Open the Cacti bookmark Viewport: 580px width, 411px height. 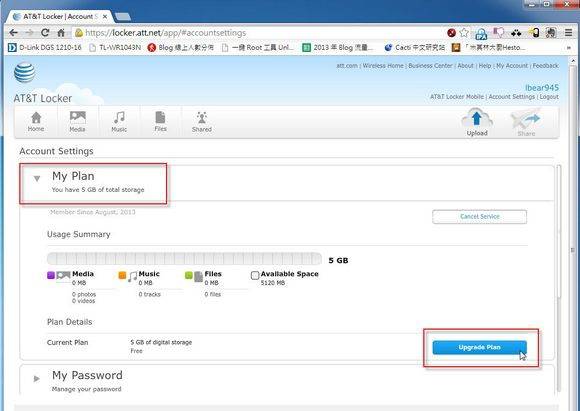tap(414, 48)
